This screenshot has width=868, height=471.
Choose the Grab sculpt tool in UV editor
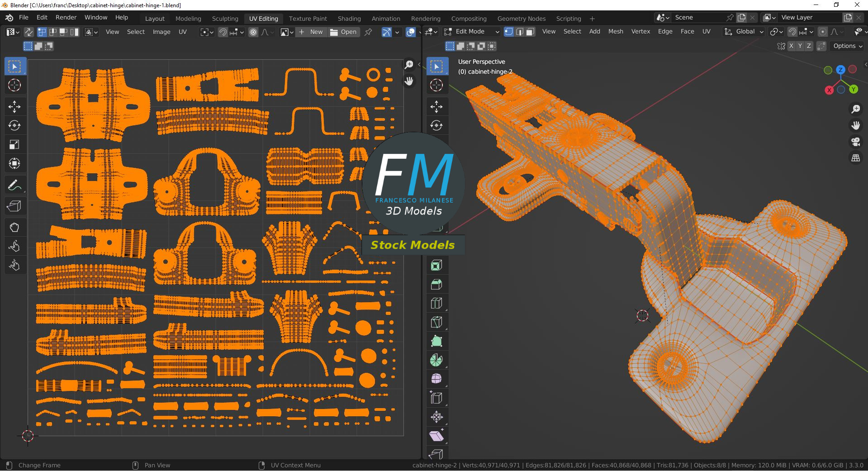point(14,227)
